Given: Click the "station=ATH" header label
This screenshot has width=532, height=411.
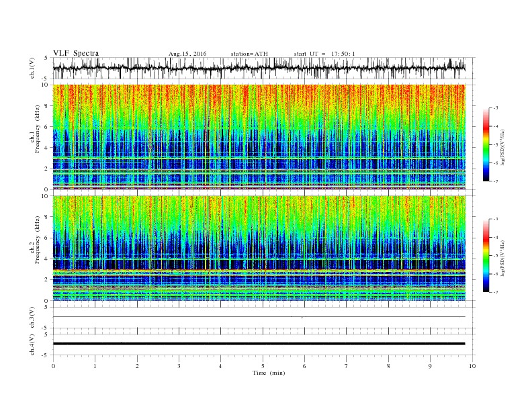Looking at the screenshot, I should pyautogui.click(x=249, y=54).
